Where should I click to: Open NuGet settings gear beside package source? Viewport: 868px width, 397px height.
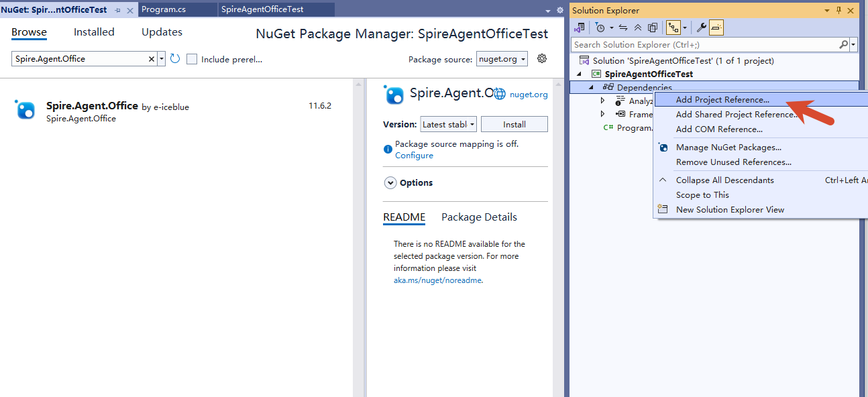[542, 59]
